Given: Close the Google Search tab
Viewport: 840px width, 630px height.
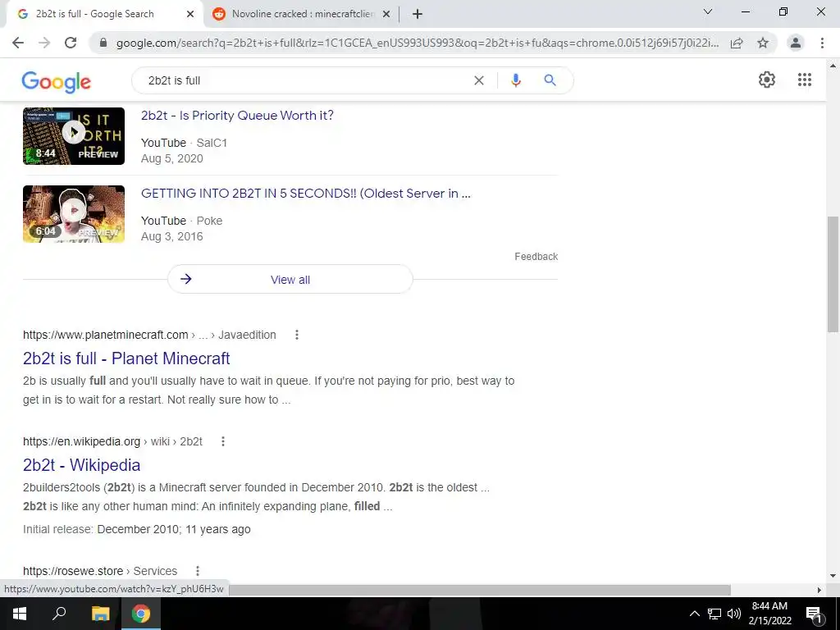Looking at the screenshot, I should tap(190, 14).
